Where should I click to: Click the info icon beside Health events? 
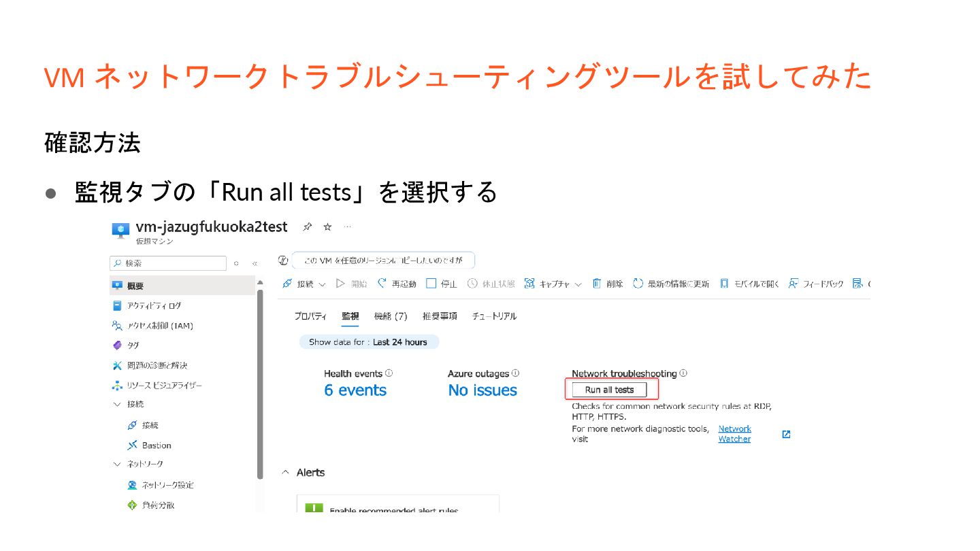point(389,373)
